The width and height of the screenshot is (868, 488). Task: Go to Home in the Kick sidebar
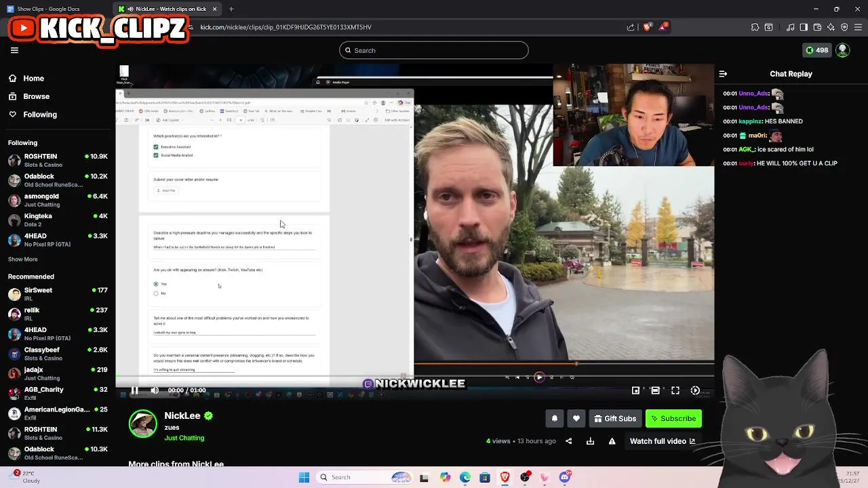pyautogui.click(x=26, y=78)
